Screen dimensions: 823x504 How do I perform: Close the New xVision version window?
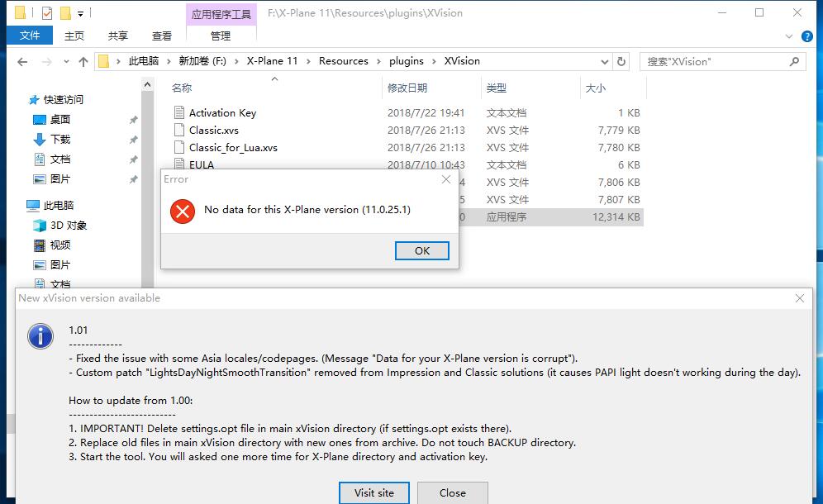799,298
